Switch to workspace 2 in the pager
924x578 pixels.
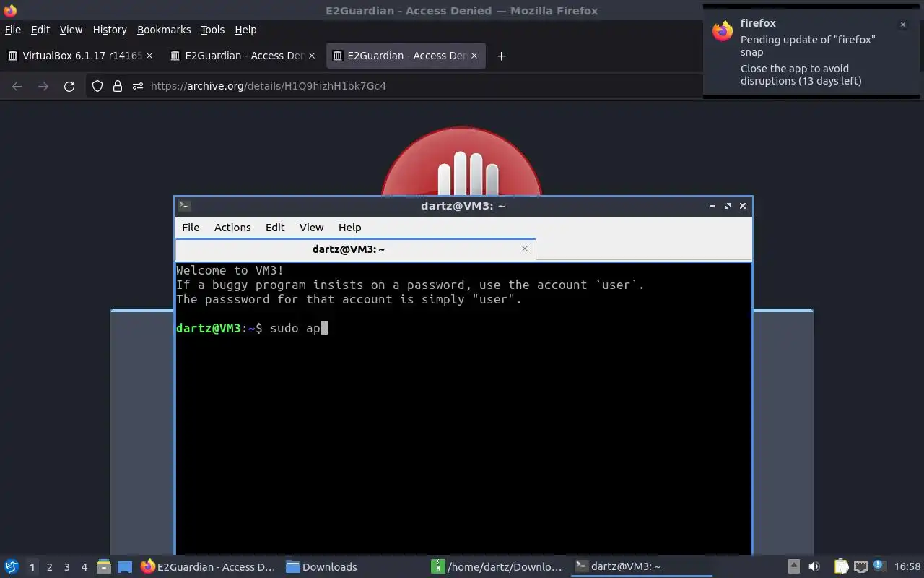pyautogui.click(x=49, y=567)
